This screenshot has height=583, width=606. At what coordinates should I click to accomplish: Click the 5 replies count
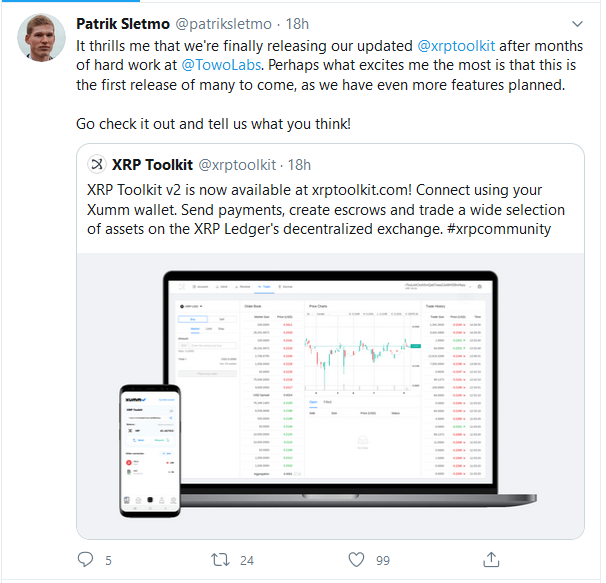tap(108, 560)
